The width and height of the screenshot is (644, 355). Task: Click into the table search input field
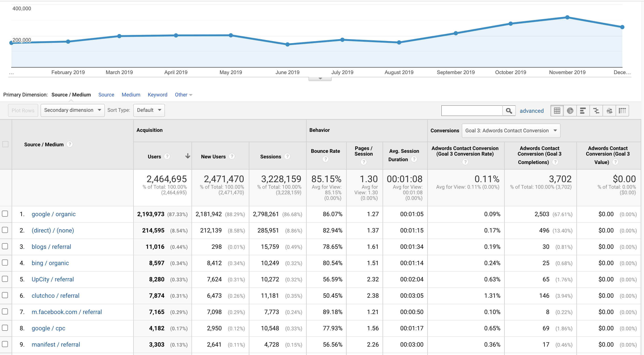click(x=472, y=110)
